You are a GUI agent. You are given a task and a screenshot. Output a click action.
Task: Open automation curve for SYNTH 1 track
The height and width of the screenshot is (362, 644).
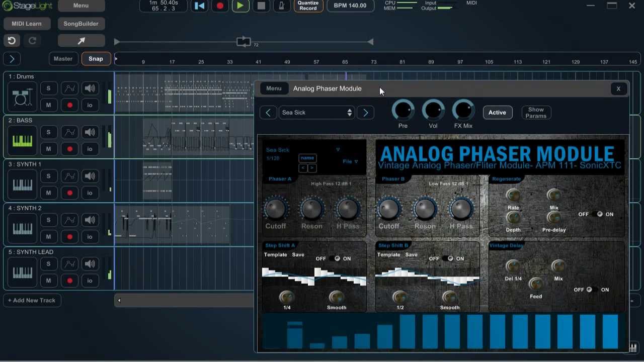tap(69, 176)
